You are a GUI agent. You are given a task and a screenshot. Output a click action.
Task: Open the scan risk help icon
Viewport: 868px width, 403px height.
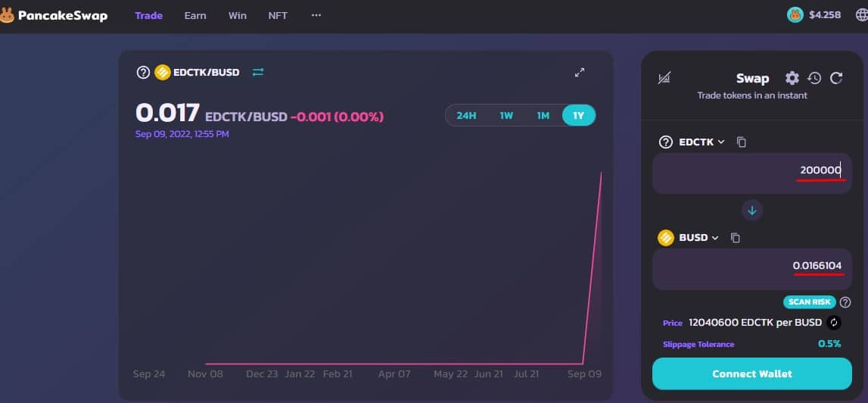845,302
